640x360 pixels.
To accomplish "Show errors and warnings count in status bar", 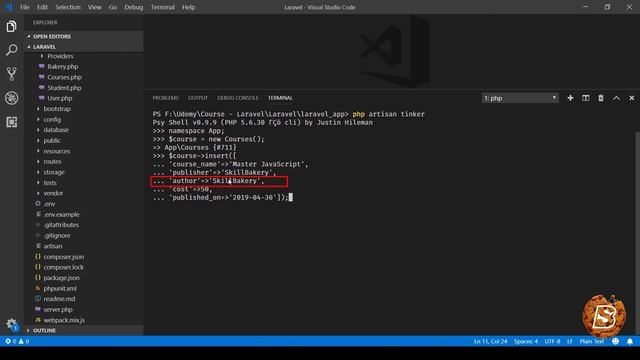I will 17,341.
